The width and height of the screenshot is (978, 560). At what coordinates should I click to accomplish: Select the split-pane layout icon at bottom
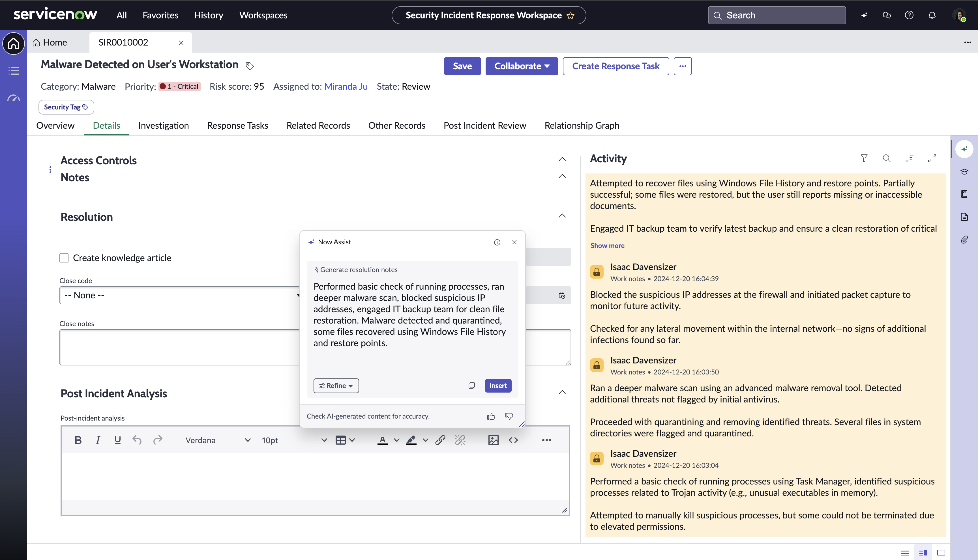(x=923, y=552)
